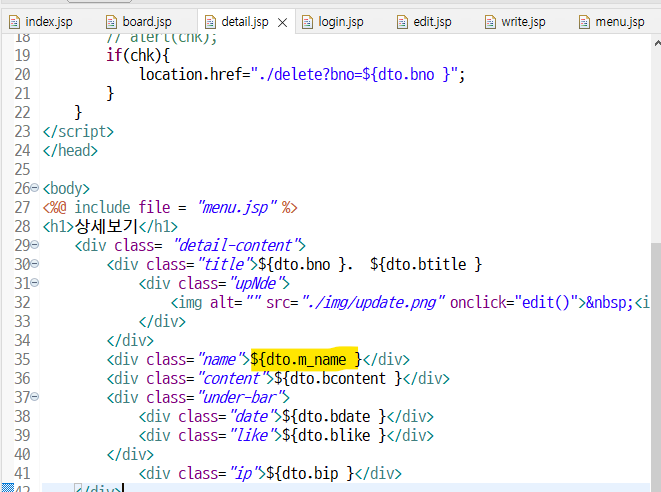The width and height of the screenshot is (661, 492).
Task: Switch to the index.jsp editor tab
Action: [41, 22]
